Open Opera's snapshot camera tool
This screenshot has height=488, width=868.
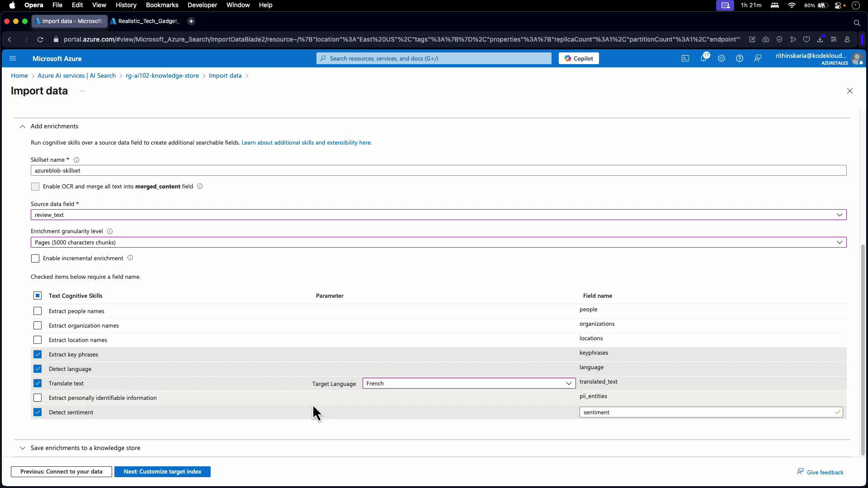(x=765, y=39)
